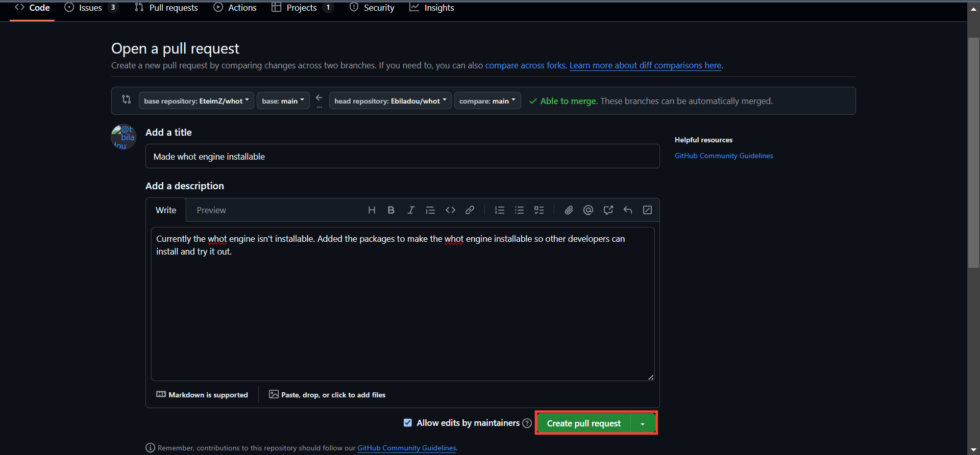Image resolution: width=980 pixels, height=455 pixels.
Task: Reference an issue or pull request icon
Action: [608, 210]
